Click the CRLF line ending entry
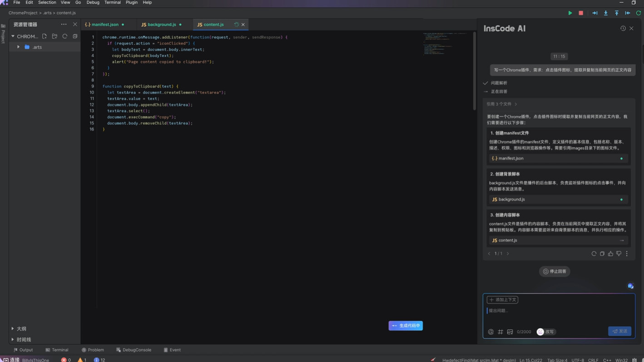The height and width of the screenshot is (362, 644). pyautogui.click(x=593, y=360)
